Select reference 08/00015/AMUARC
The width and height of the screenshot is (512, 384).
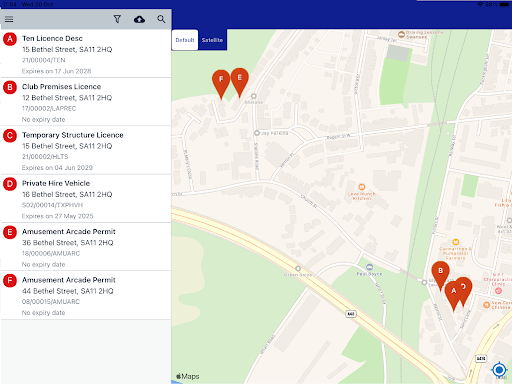pyautogui.click(x=51, y=302)
